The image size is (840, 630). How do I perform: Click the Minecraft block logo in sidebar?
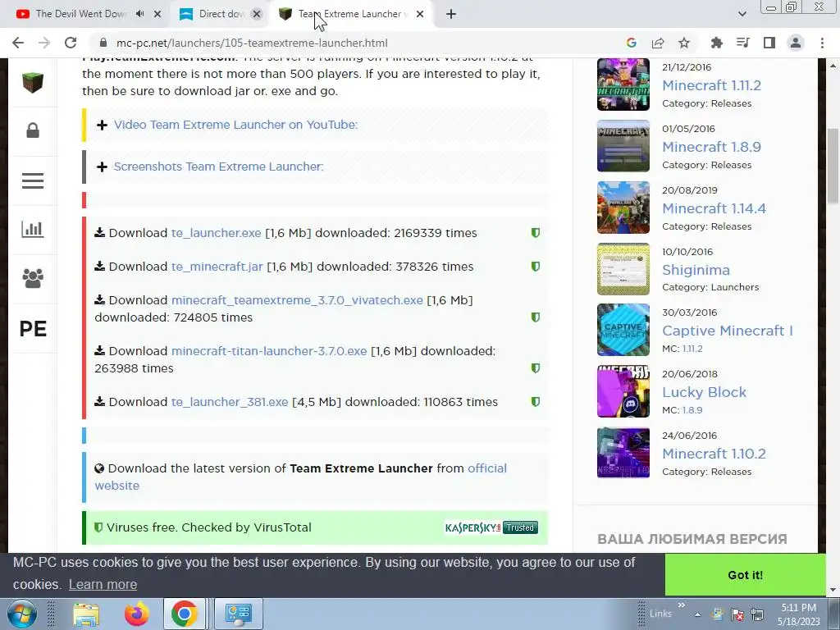pyautogui.click(x=33, y=83)
